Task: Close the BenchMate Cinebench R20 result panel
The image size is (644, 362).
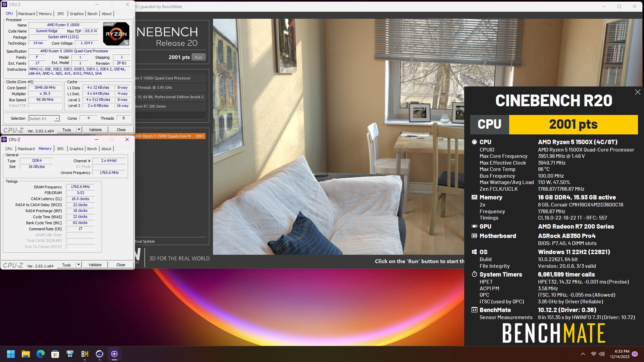Action: tap(638, 92)
